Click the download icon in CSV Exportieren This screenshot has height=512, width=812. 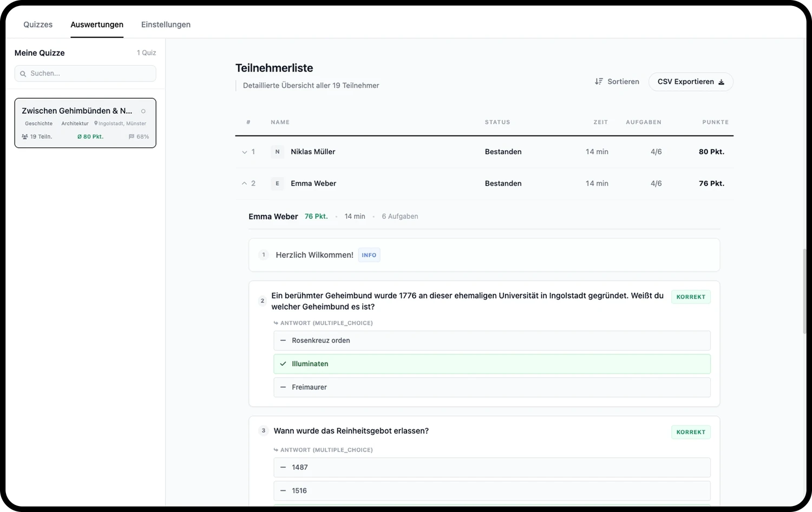click(721, 82)
